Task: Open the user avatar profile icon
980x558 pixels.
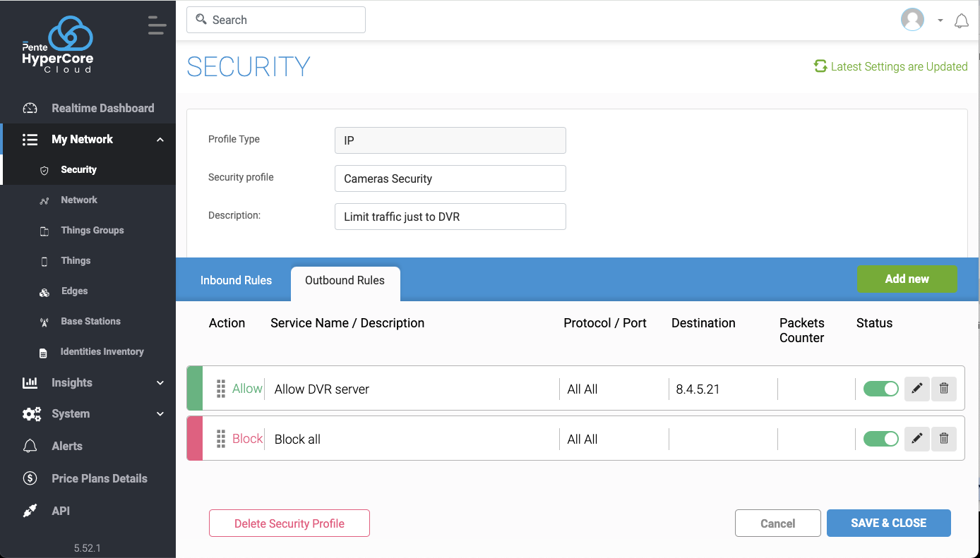Action: [x=912, y=20]
